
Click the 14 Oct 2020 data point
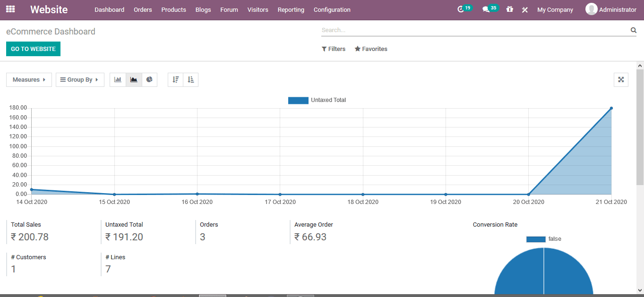pos(32,189)
